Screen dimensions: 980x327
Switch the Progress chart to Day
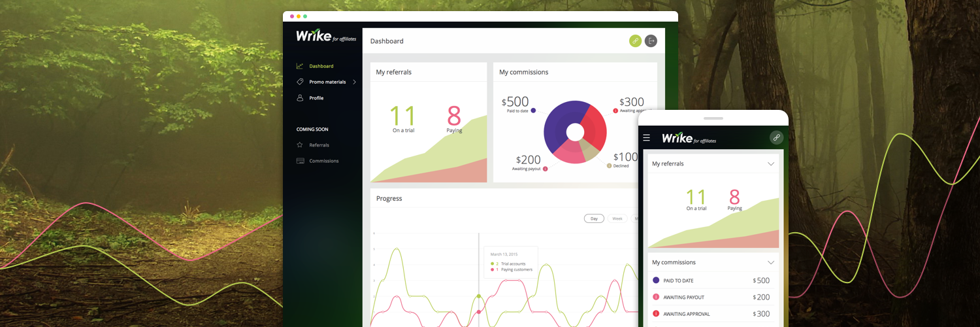coord(594,218)
